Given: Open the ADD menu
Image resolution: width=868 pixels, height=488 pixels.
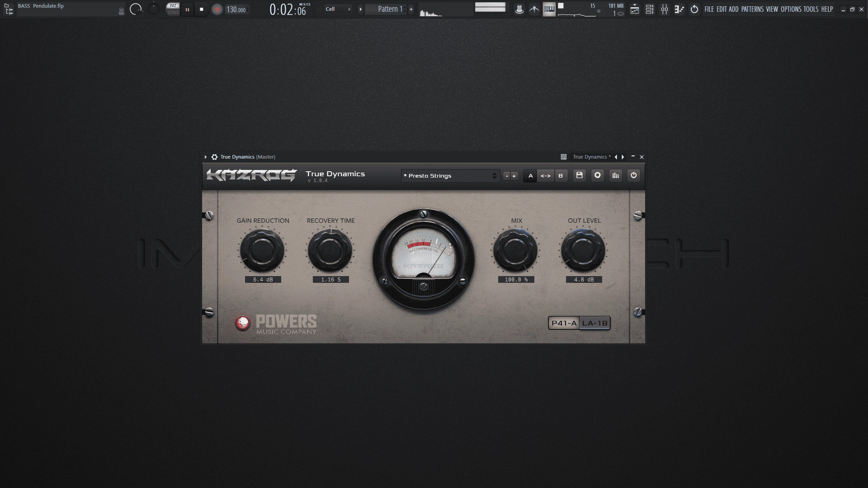Looking at the screenshot, I should 734,9.
